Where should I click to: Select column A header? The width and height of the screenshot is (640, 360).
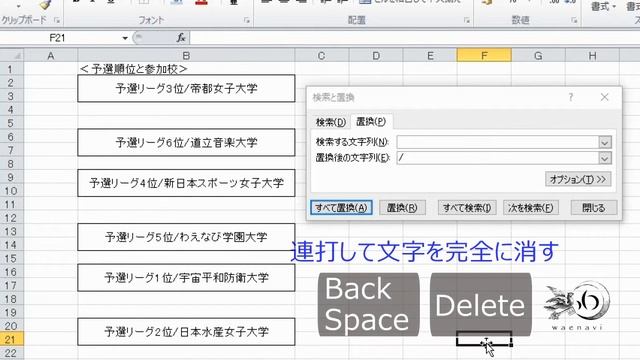point(51,56)
